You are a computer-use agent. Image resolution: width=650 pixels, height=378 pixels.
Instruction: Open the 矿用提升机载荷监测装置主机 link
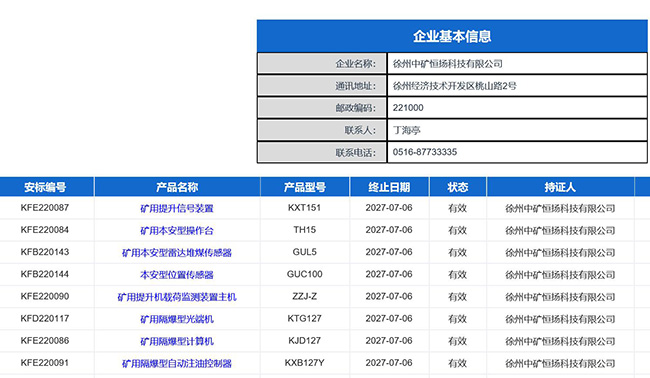click(177, 297)
